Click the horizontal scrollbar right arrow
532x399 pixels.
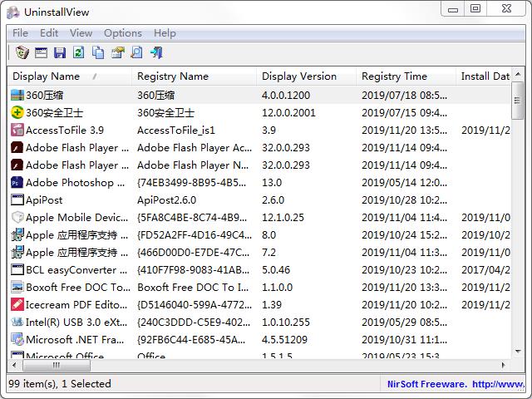[504, 365]
